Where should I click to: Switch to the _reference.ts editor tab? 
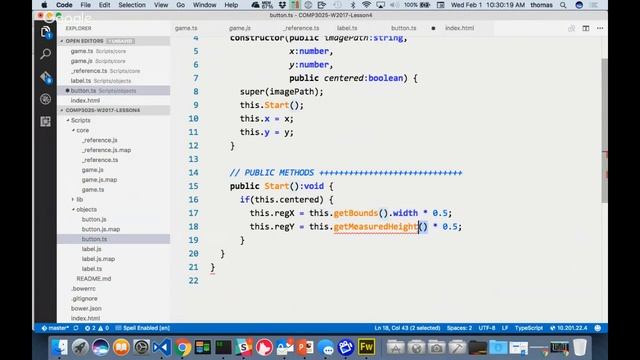tap(301, 28)
